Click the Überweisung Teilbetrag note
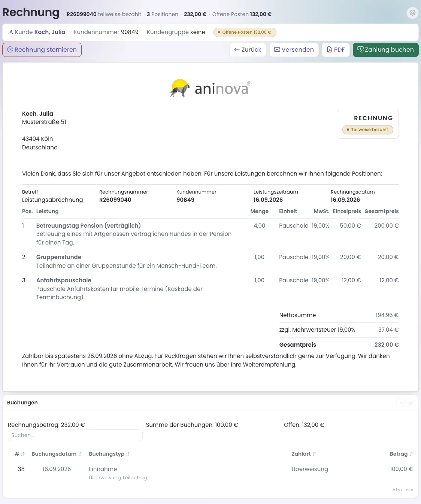The image size is (421, 504). point(118,478)
